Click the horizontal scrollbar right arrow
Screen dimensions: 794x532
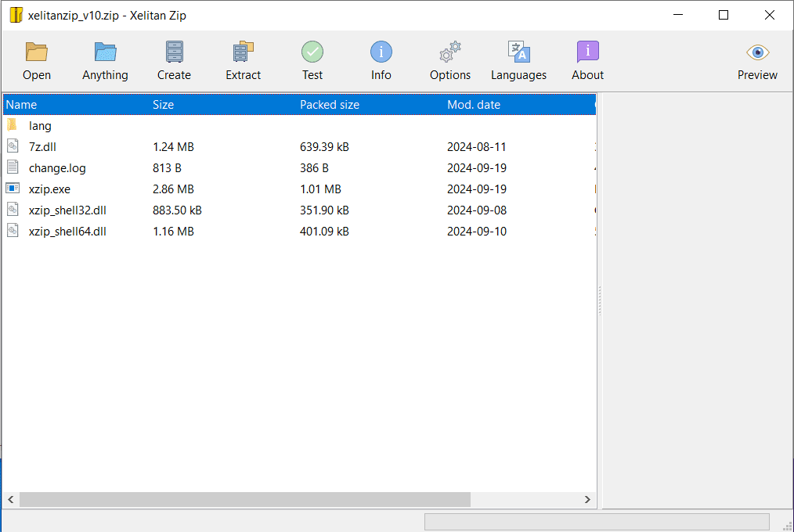click(x=587, y=499)
